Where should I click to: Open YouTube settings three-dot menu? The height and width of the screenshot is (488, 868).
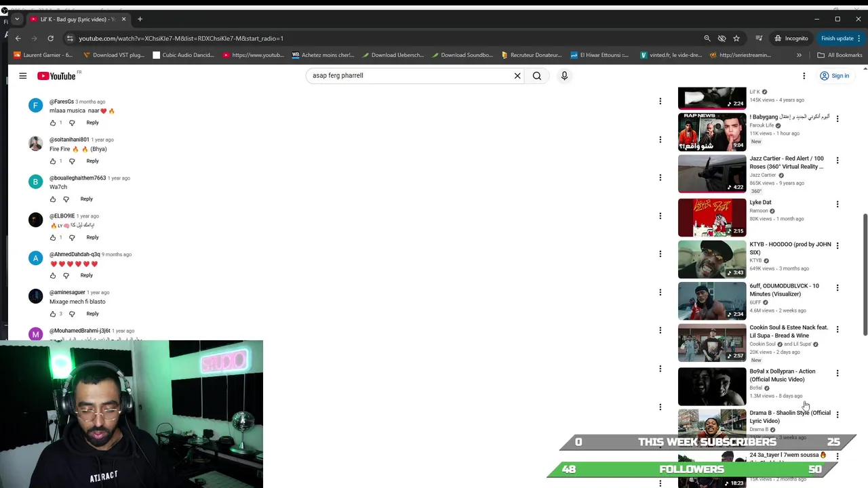[804, 76]
